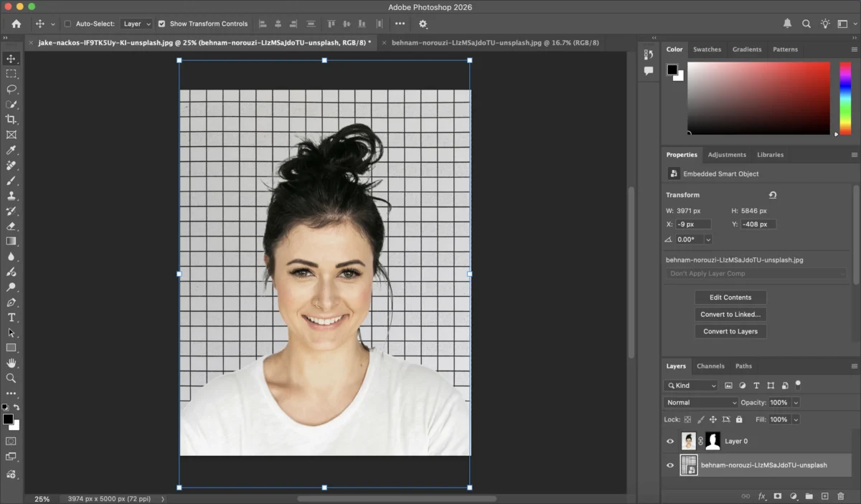Expand the layer Opacity dropdown arrow
This screenshot has width=861, height=504.
[x=796, y=403]
